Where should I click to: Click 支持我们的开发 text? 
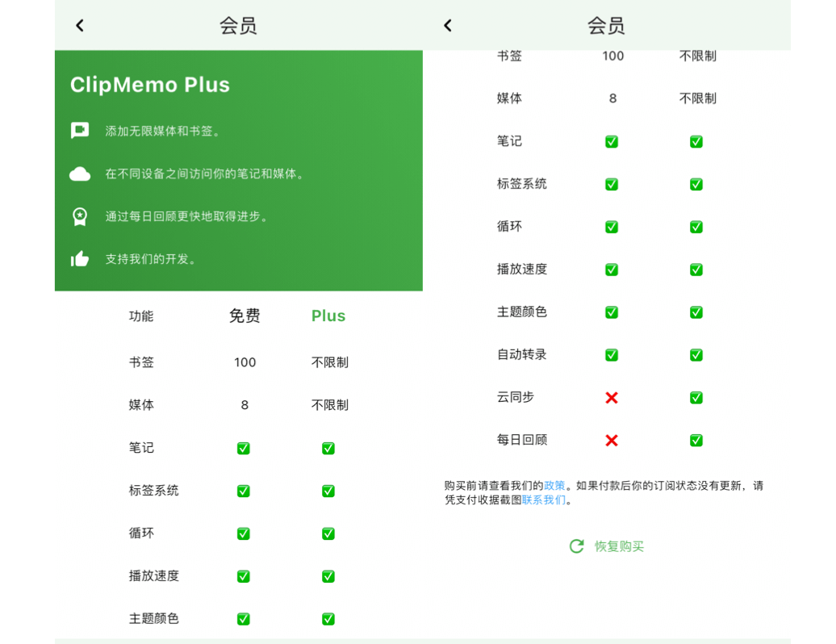pos(150,259)
